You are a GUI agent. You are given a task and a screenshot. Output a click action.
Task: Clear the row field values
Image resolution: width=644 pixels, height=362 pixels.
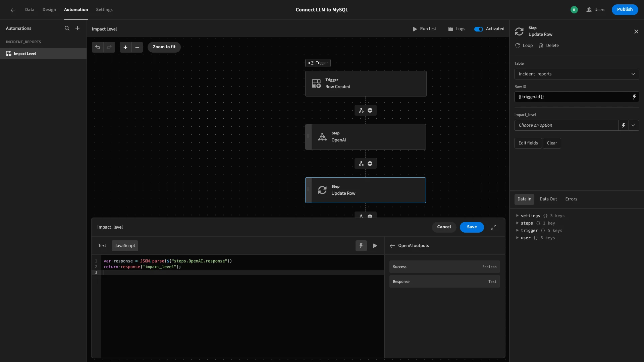pyautogui.click(x=552, y=143)
